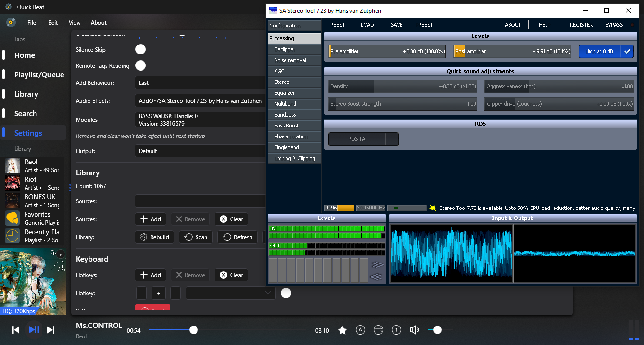This screenshot has height=345, width=644.
Task: Click the play/pause button
Action: 34,330
